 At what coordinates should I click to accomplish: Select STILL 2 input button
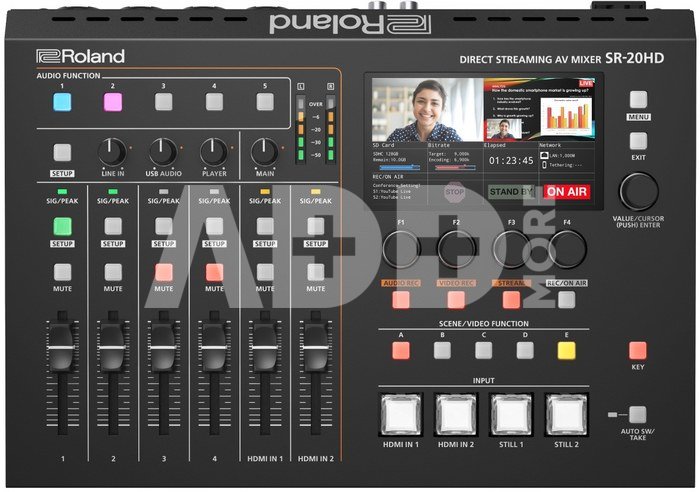[567, 414]
